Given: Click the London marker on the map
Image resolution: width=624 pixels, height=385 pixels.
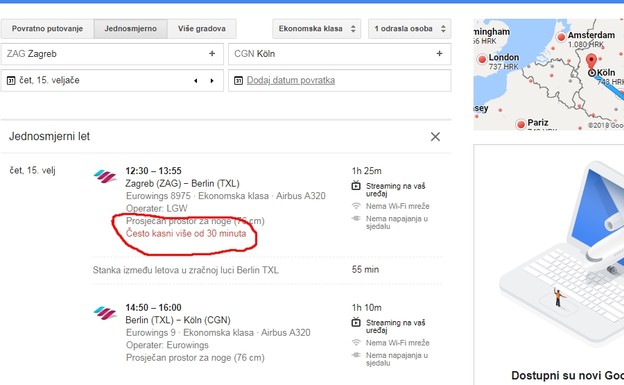Looking at the screenshot, I should coord(482,59).
